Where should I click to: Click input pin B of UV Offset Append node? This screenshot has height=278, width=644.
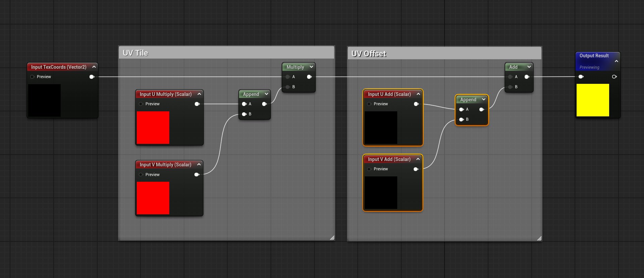(462, 119)
